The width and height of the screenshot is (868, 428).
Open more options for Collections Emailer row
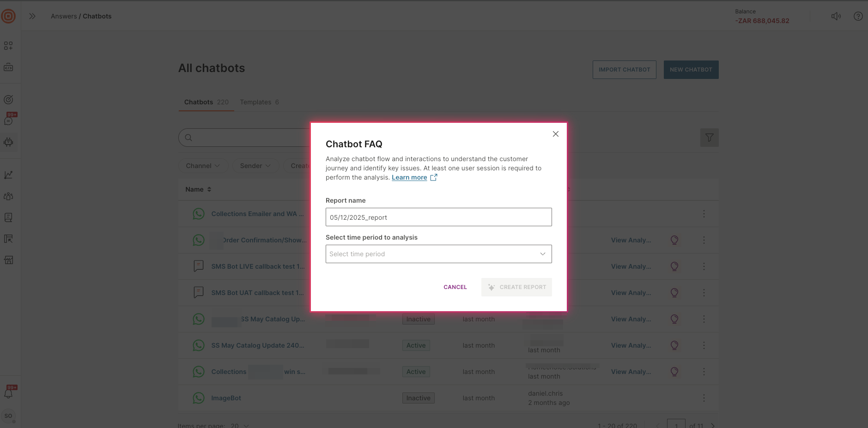point(704,214)
